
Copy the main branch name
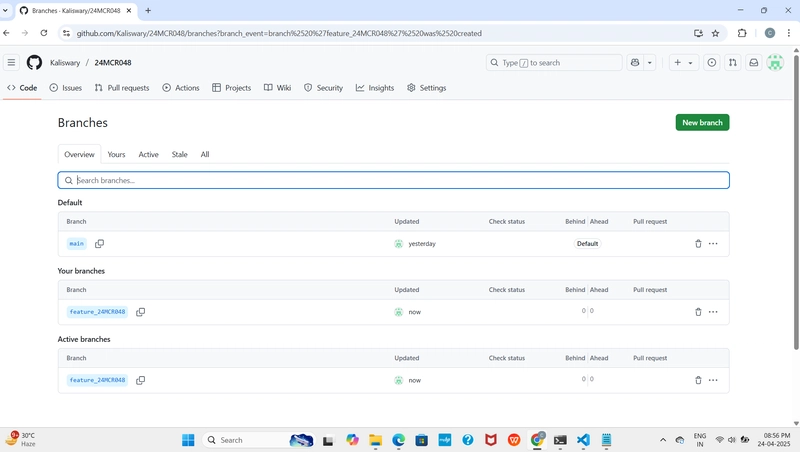click(x=99, y=244)
